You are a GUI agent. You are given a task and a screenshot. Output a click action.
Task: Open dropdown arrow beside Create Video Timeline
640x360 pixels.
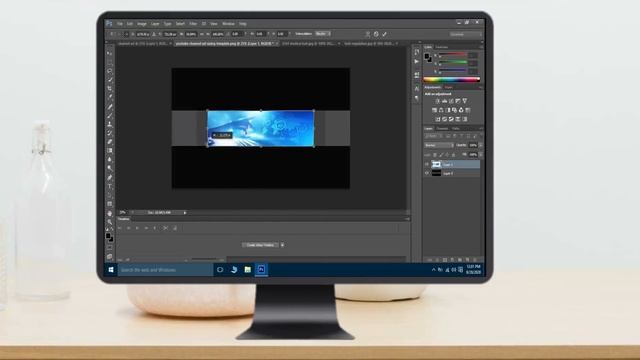[282, 245]
